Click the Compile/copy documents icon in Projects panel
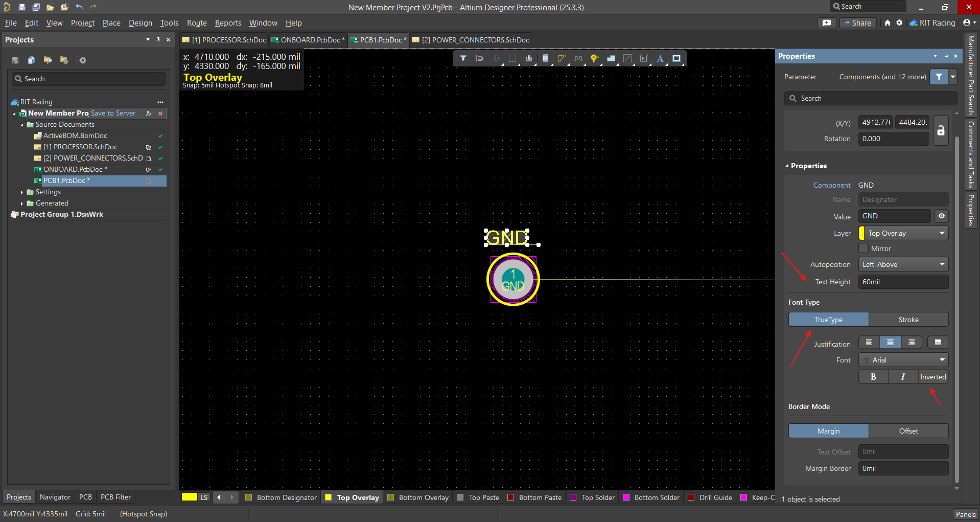 [31, 60]
